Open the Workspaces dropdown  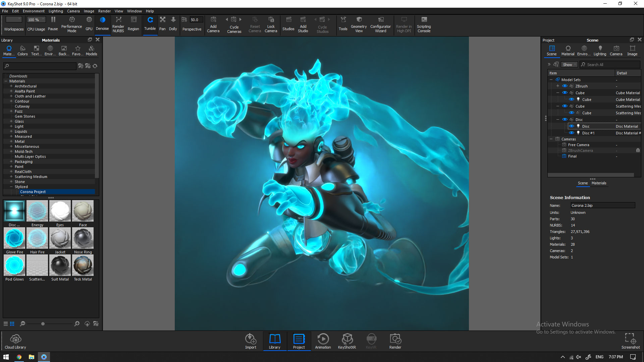tap(14, 20)
